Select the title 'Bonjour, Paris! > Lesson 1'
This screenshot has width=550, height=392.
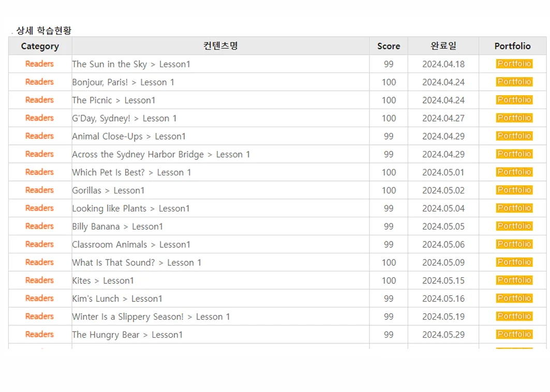pos(123,82)
